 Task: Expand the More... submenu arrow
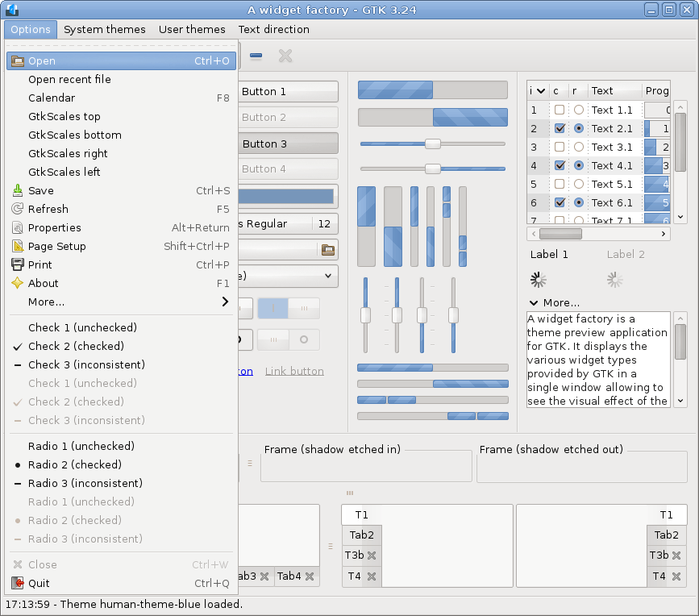click(225, 302)
